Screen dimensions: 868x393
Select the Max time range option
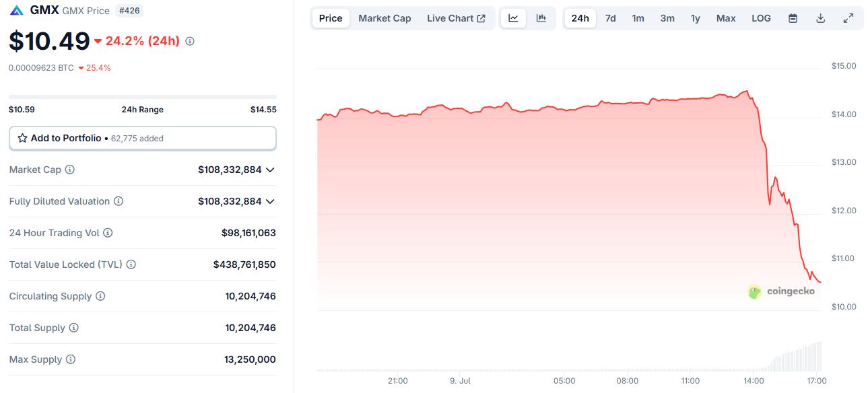coord(726,18)
